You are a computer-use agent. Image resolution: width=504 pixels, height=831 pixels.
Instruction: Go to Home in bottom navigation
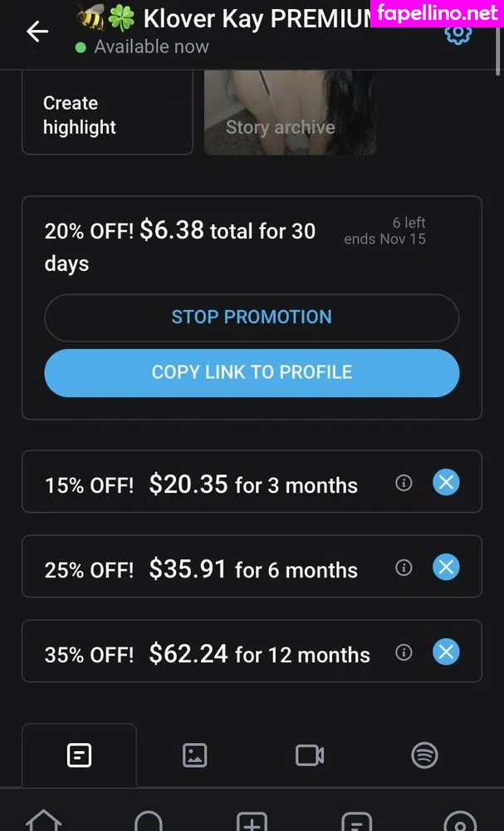[43, 821]
